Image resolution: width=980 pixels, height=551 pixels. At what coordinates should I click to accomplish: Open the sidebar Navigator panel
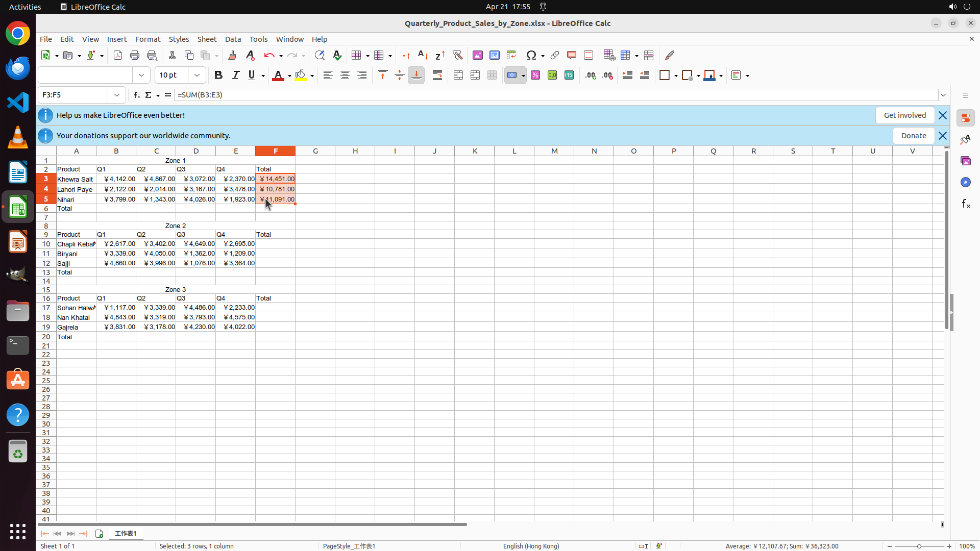(x=965, y=182)
